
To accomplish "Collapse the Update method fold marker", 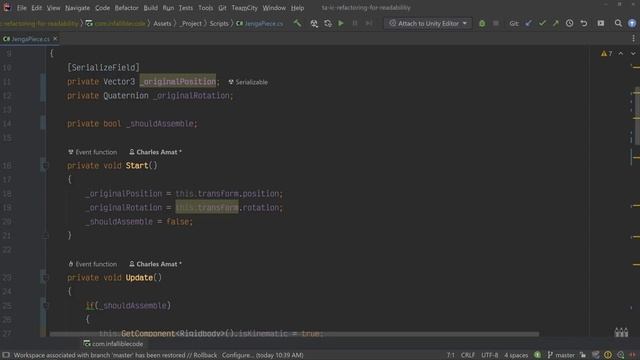I will coord(45,278).
